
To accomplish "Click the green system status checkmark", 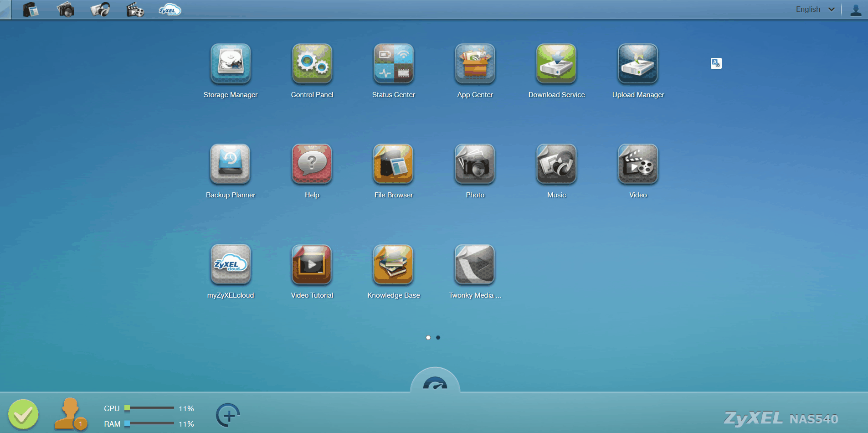I will tap(23, 414).
